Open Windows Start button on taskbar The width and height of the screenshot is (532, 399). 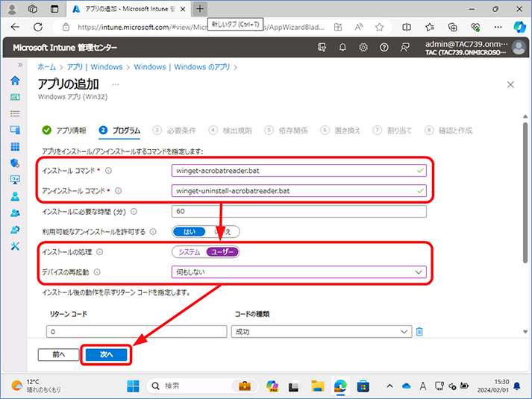coord(133,386)
